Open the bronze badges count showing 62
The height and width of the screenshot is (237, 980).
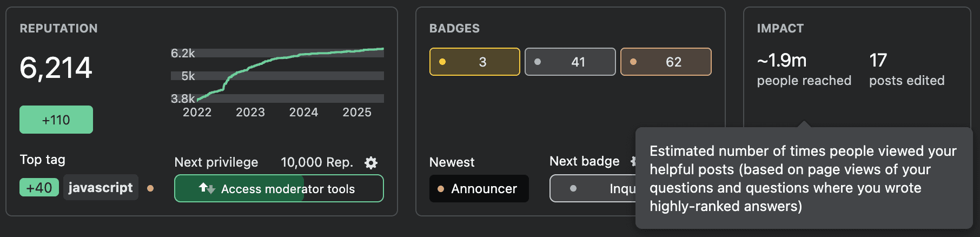pos(666,62)
